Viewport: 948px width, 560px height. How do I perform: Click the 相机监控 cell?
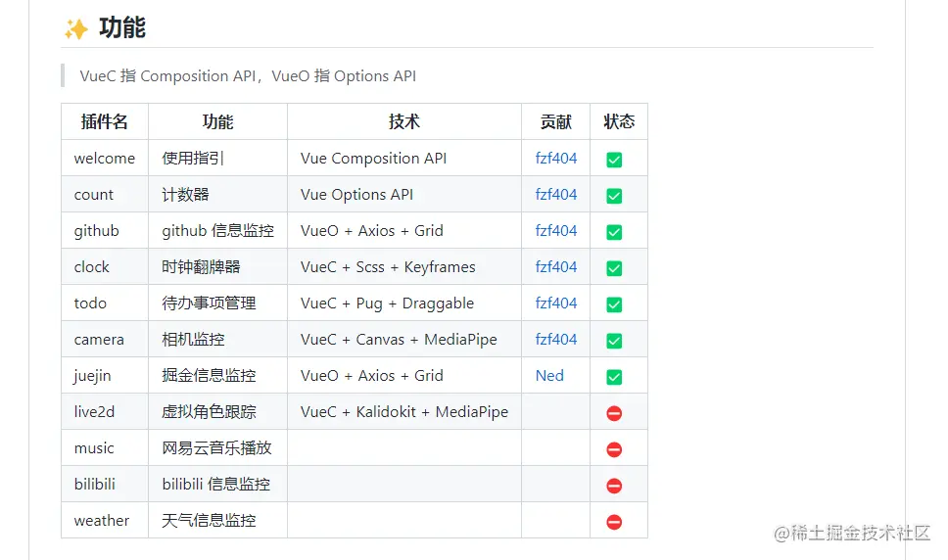(x=217, y=340)
